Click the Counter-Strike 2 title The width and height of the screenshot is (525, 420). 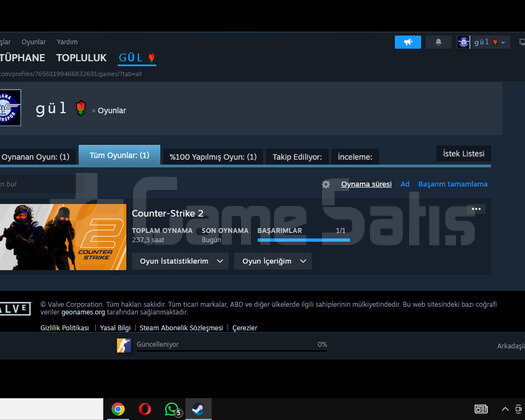tap(167, 213)
